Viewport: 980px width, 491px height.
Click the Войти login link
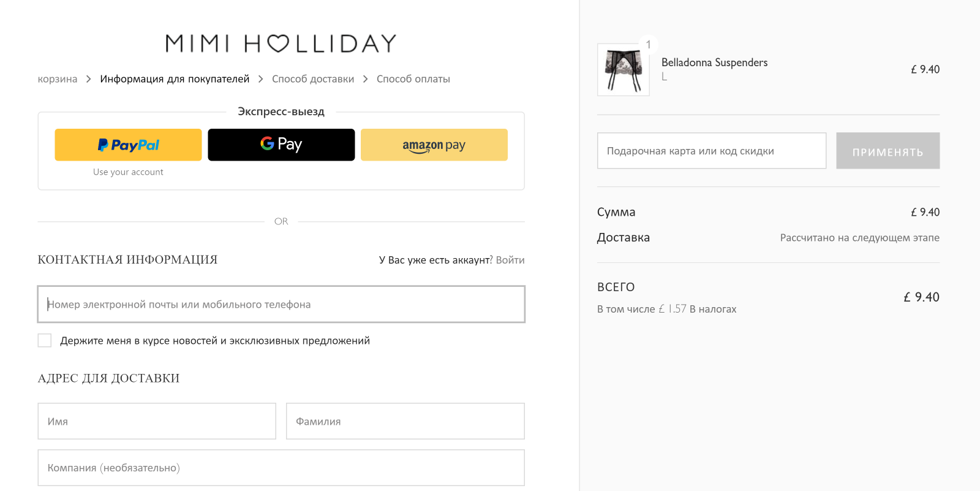tap(510, 260)
